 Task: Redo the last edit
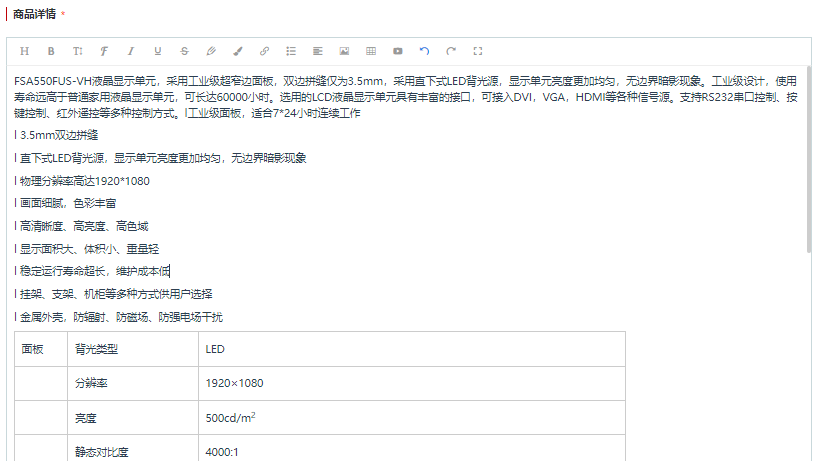(451, 51)
